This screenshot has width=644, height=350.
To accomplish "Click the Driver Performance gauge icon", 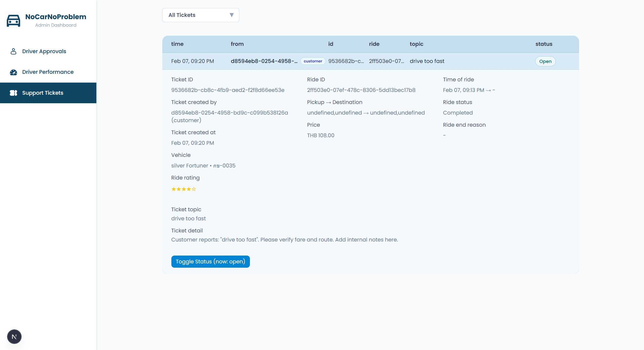I will (13, 72).
